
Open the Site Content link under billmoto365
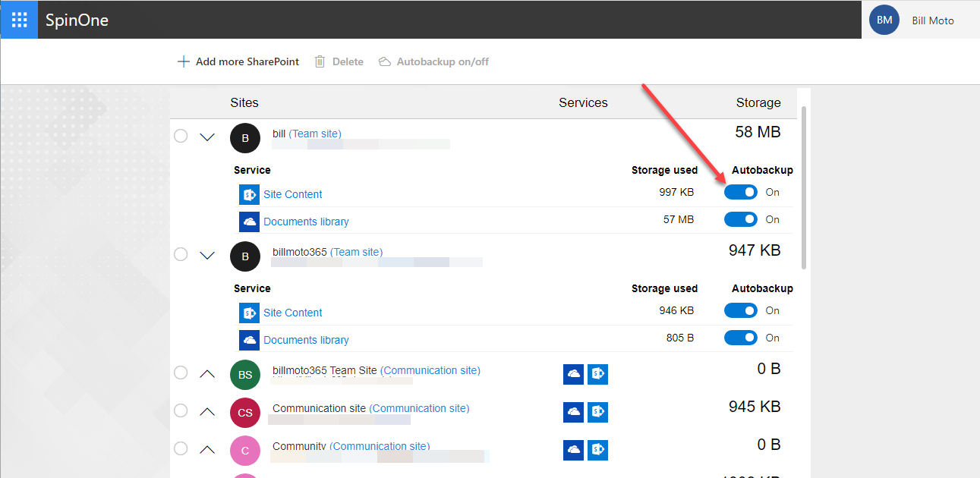[293, 313]
